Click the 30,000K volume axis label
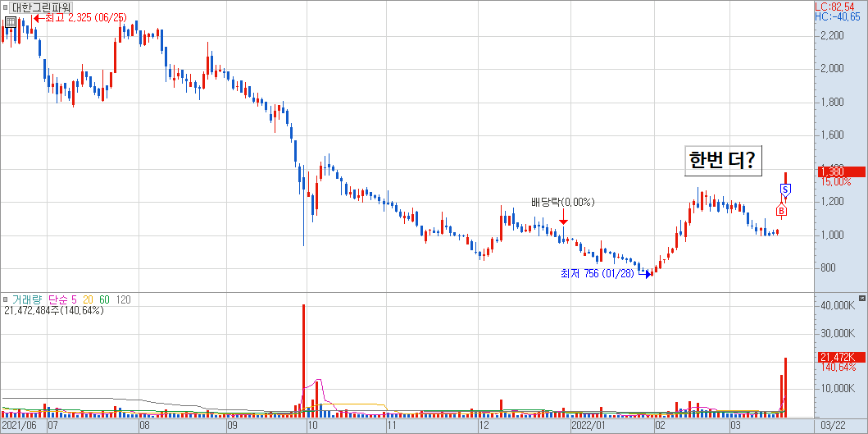Screen dimensions: 868x434 (838, 333)
